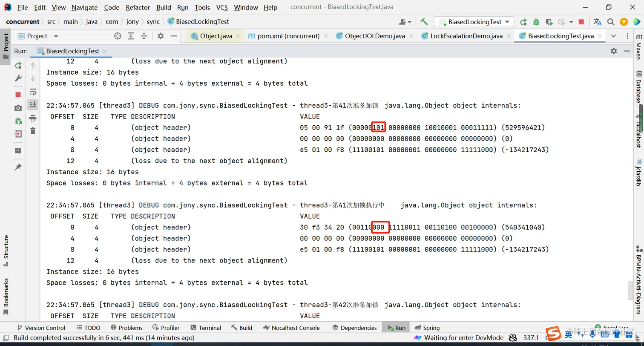Viewport: 644px width, 346px height.
Task: Open Project panel gear options
Action: pyautogui.click(x=161, y=36)
